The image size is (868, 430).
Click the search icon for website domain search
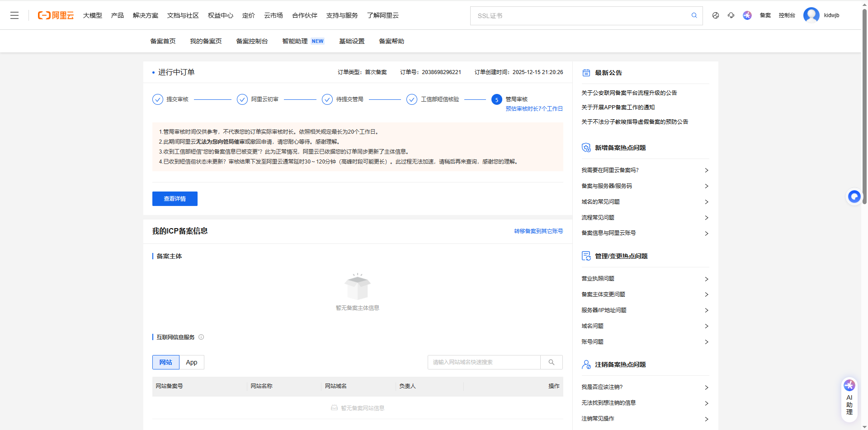coord(551,362)
